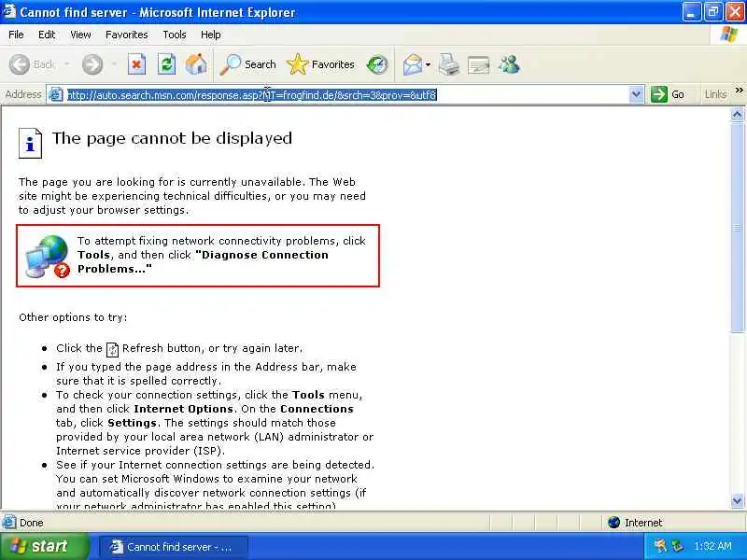Click the first system tray icon
Image resolution: width=747 pixels, height=560 pixels.
click(660, 546)
